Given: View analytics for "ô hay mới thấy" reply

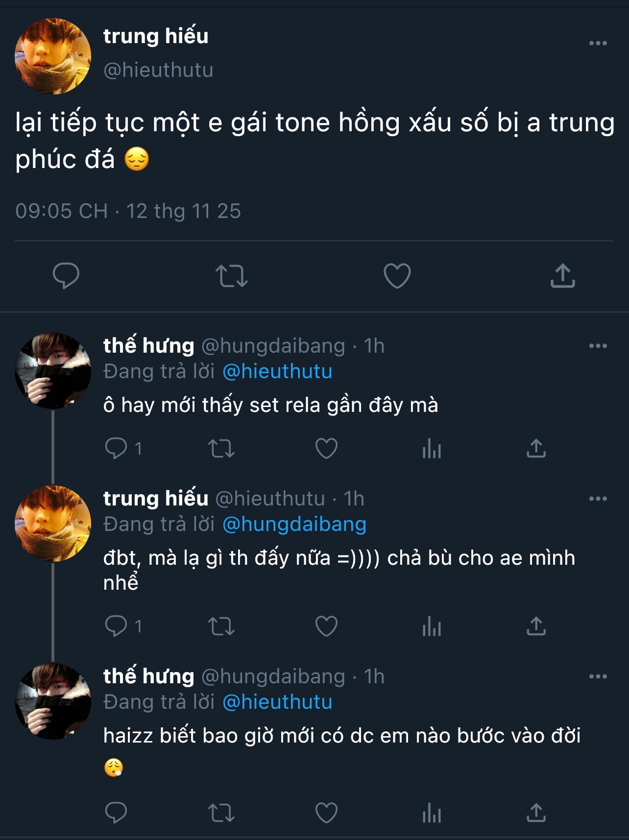Looking at the screenshot, I should click(x=432, y=448).
